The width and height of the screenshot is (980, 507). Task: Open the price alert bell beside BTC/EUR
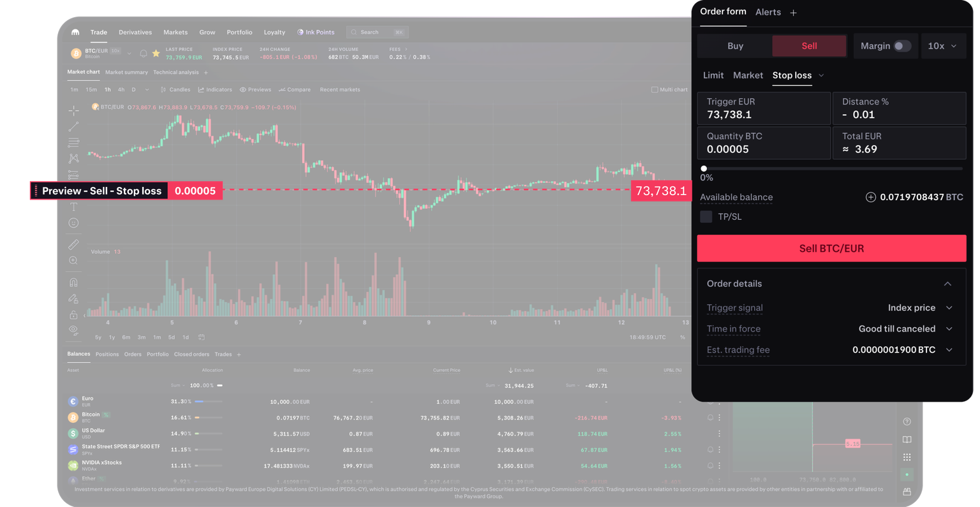[144, 54]
